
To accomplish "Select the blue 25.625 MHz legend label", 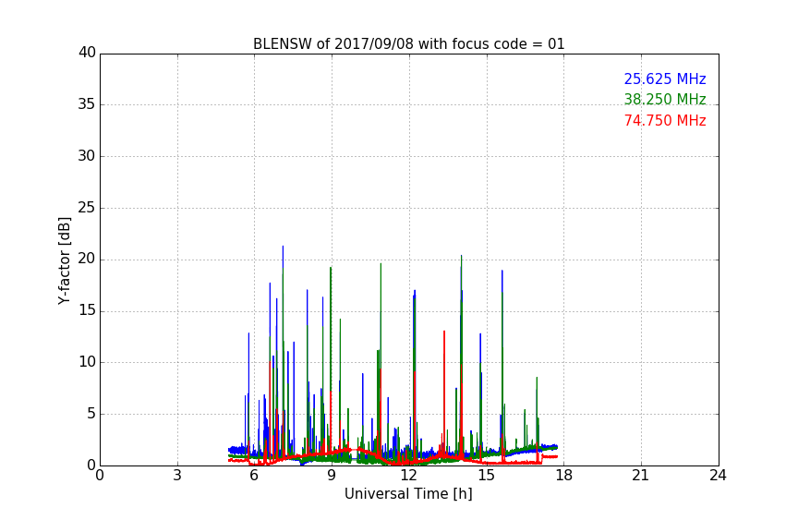I will [665, 79].
